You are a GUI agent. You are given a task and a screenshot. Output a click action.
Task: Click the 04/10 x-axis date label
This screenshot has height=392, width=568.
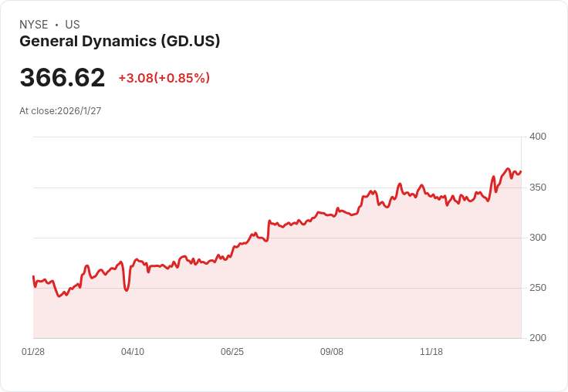click(x=133, y=352)
